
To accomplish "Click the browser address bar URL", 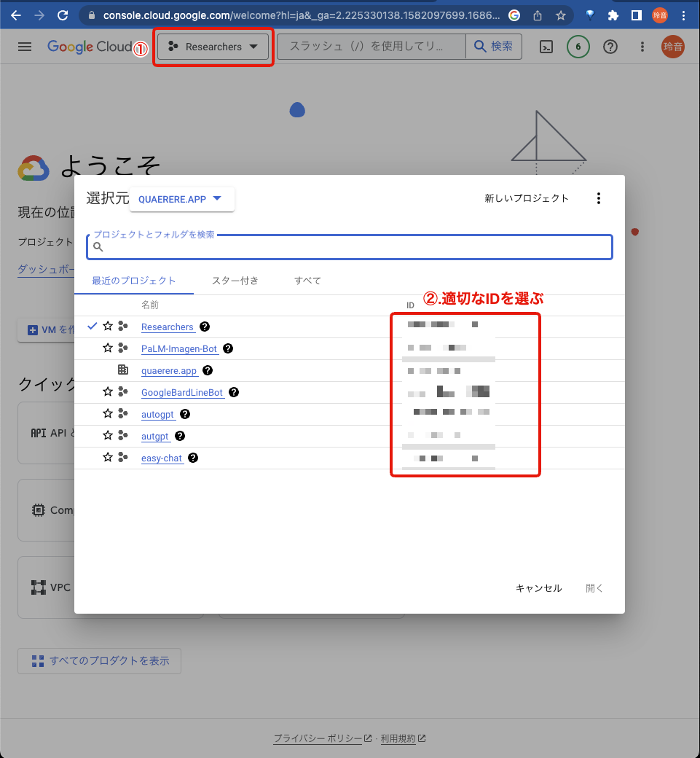I will pos(302,15).
